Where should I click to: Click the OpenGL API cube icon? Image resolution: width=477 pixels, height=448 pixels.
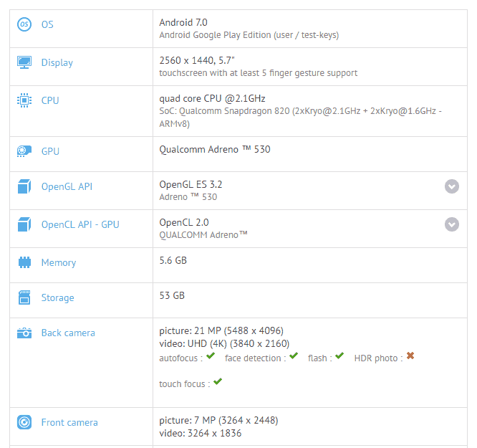pyautogui.click(x=24, y=187)
